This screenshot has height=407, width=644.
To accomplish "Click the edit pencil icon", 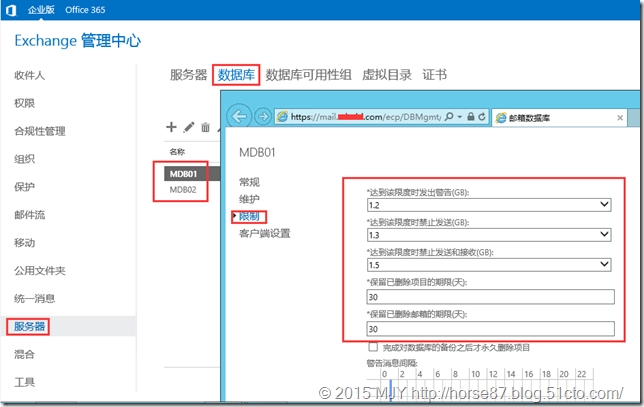I will pos(188,127).
